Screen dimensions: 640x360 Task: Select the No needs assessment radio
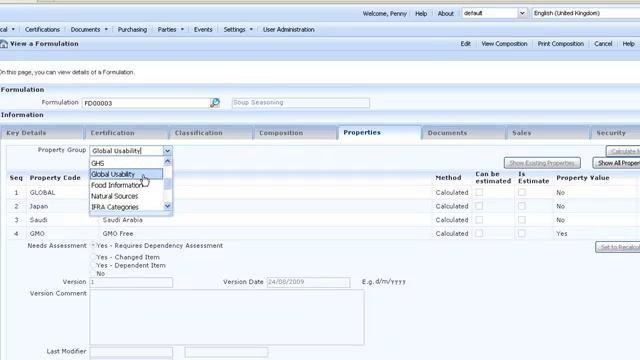(93, 273)
